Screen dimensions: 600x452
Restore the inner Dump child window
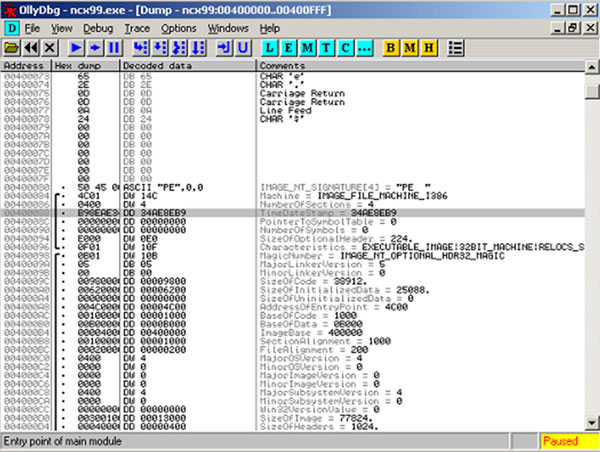573,28
